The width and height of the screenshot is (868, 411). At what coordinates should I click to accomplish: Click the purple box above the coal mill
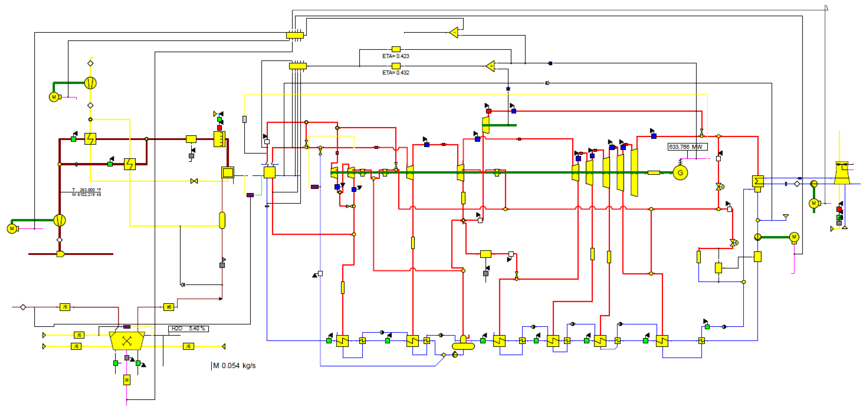pyautogui.click(x=127, y=326)
